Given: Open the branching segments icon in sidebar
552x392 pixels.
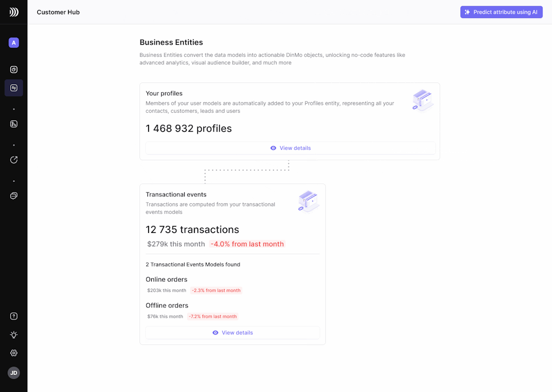Looking at the screenshot, I should 14,124.
